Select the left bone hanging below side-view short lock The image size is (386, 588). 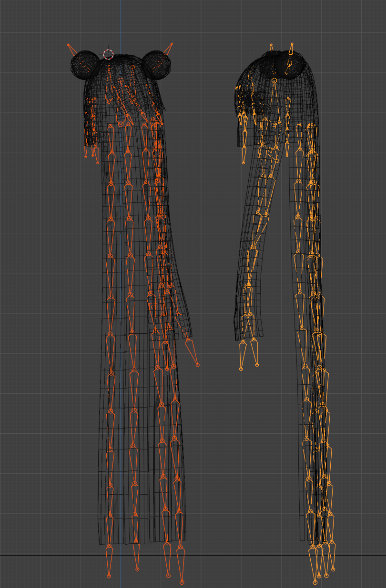click(x=242, y=355)
